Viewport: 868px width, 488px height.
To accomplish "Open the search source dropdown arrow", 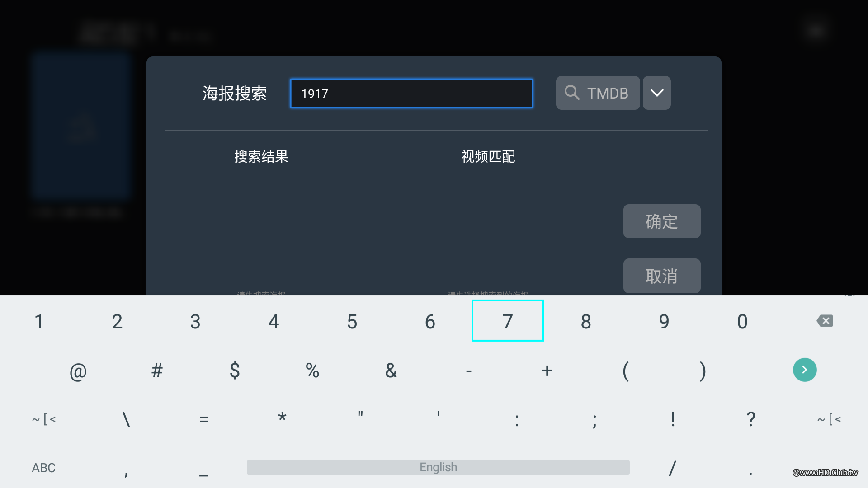I will coord(657,93).
